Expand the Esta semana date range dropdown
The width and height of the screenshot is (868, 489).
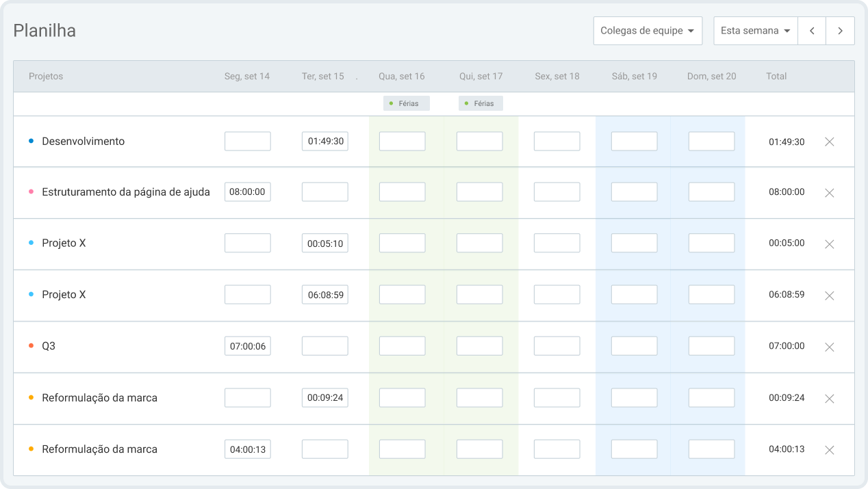click(755, 31)
